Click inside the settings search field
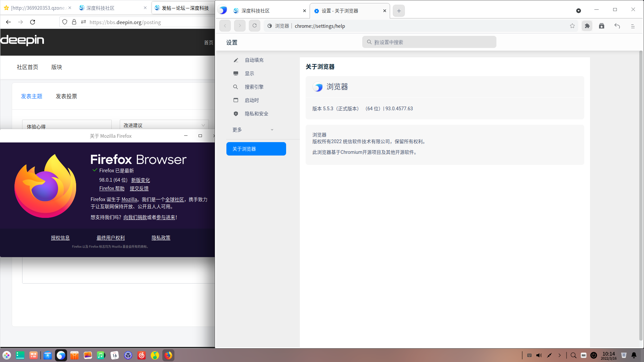This screenshot has height=362, width=644. [429, 42]
